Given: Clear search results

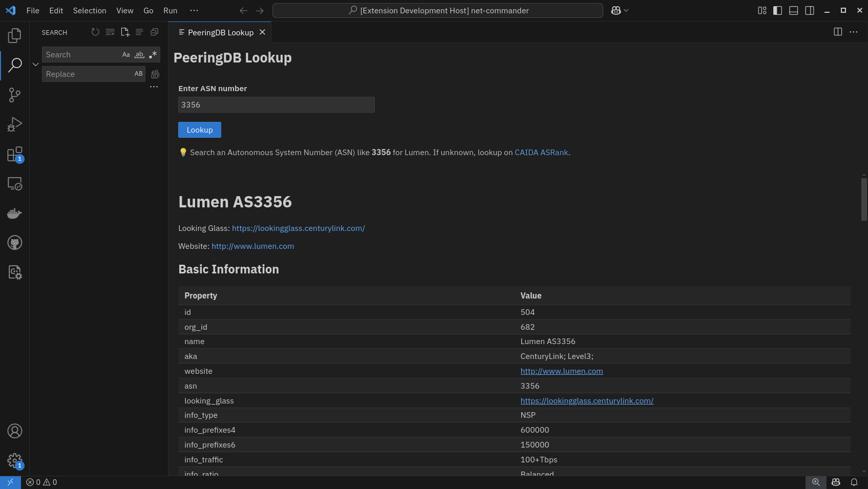Looking at the screenshot, I should pos(110,32).
